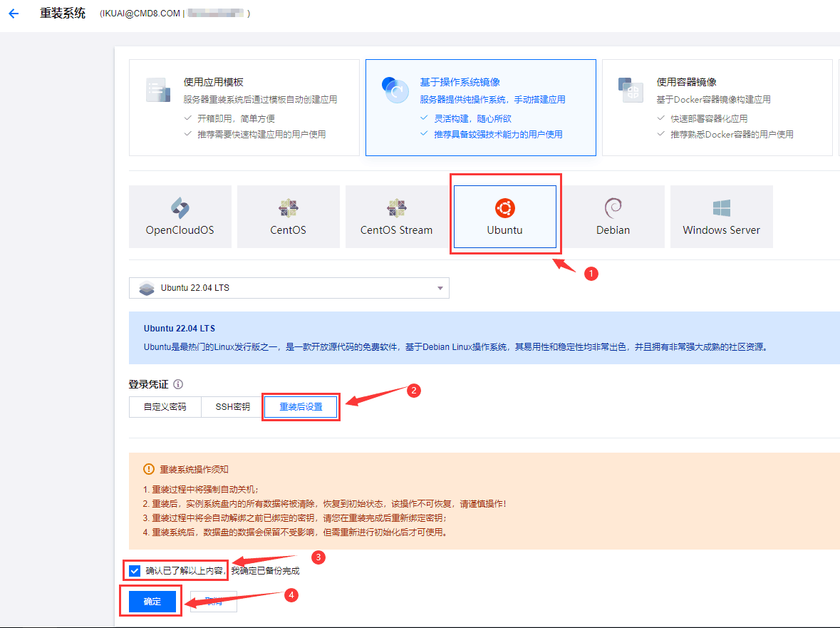Toggle the 确认已了解以上内容 checkbox
This screenshot has height=628, width=840.
[x=135, y=570]
